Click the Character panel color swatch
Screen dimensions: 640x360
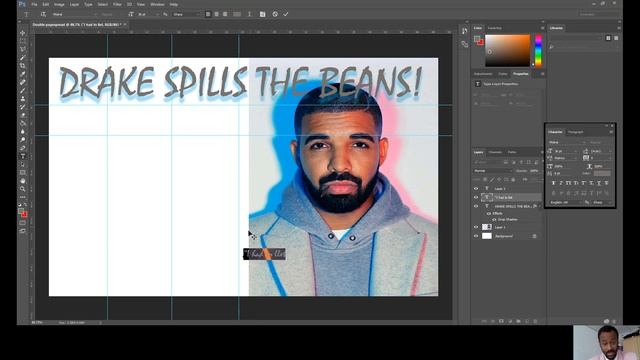[x=602, y=173]
